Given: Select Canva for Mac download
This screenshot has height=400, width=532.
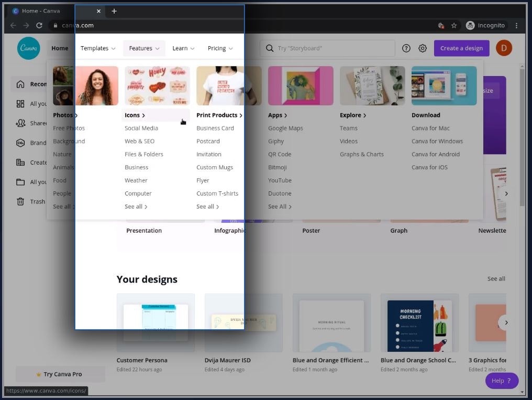Looking at the screenshot, I should pos(430,128).
